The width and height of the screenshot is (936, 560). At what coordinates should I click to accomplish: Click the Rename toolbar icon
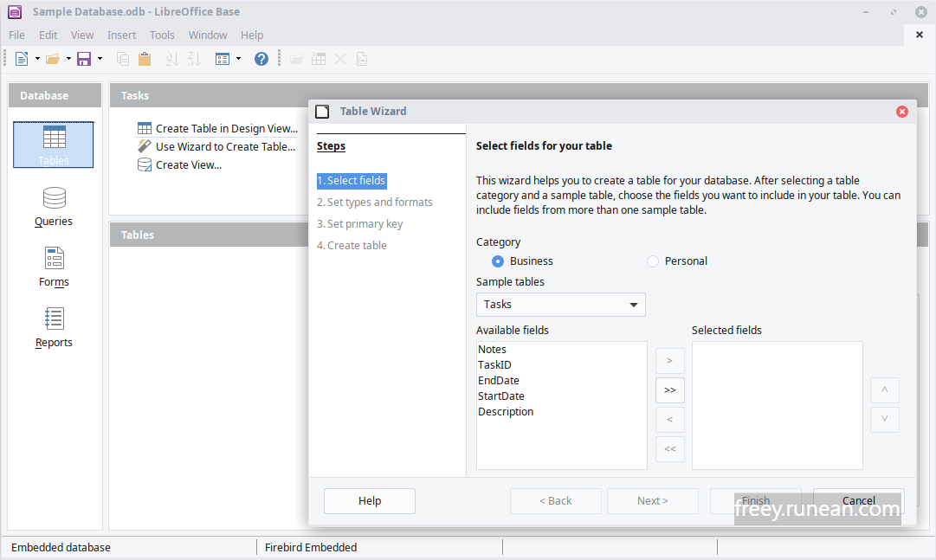[x=362, y=59]
